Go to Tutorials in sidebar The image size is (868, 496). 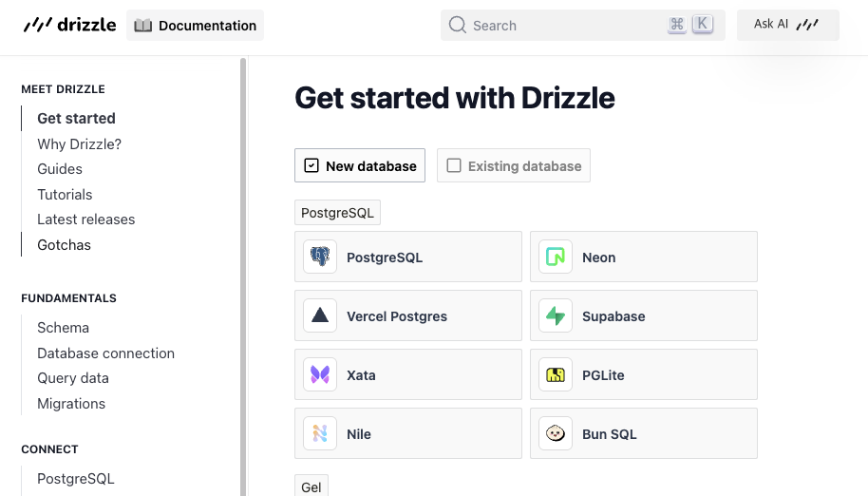[x=65, y=194]
